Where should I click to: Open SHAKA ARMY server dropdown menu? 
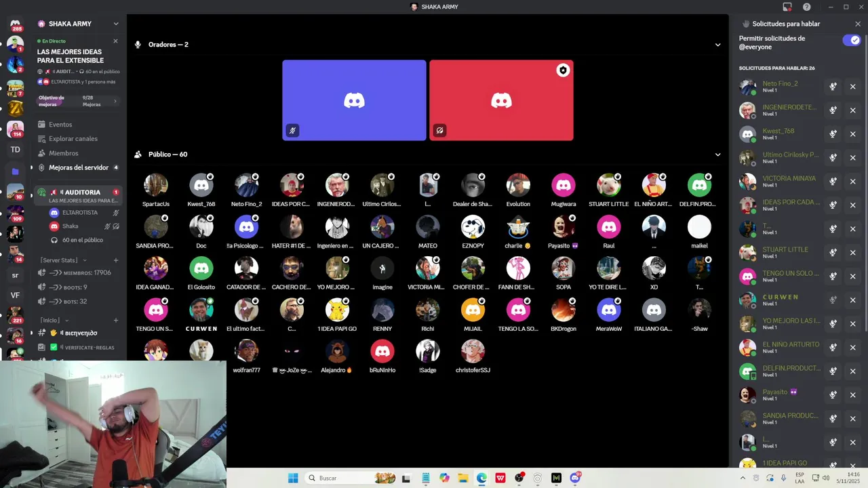tap(116, 24)
